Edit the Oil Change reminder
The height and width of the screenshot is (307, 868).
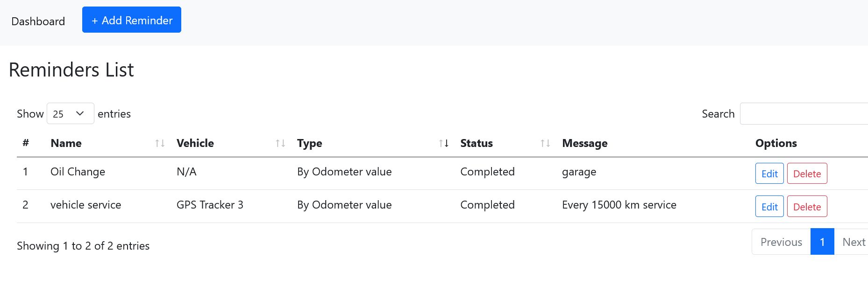tap(769, 174)
